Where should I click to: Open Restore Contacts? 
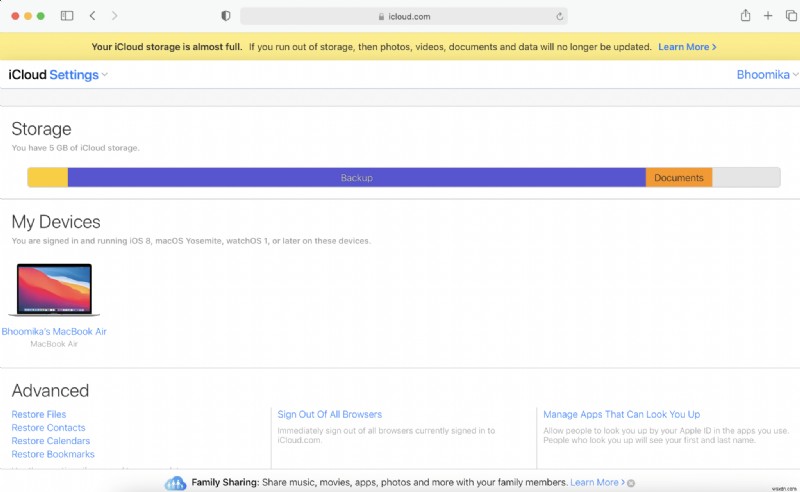point(48,428)
